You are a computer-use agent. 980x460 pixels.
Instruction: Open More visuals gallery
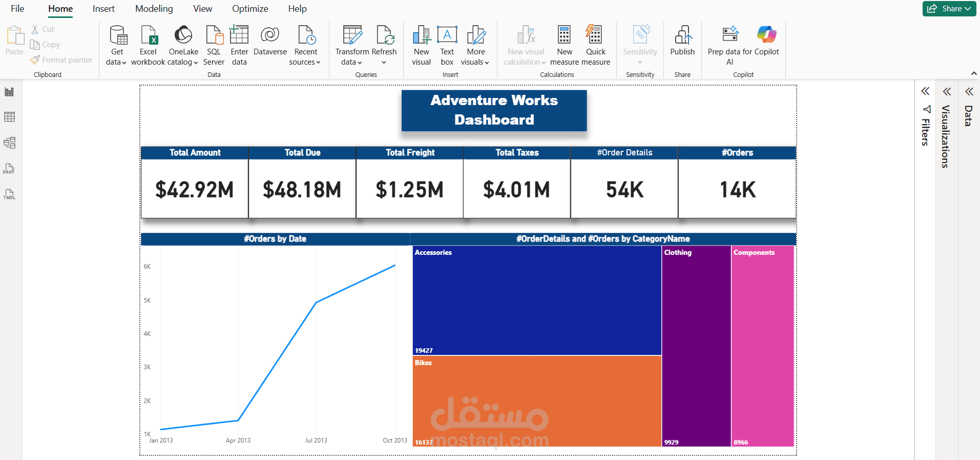475,45
